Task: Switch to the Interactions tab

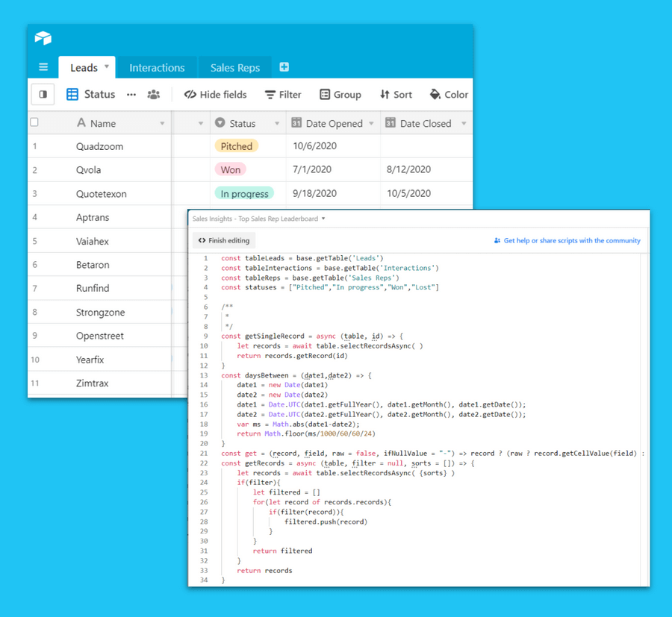Action: 157,68
